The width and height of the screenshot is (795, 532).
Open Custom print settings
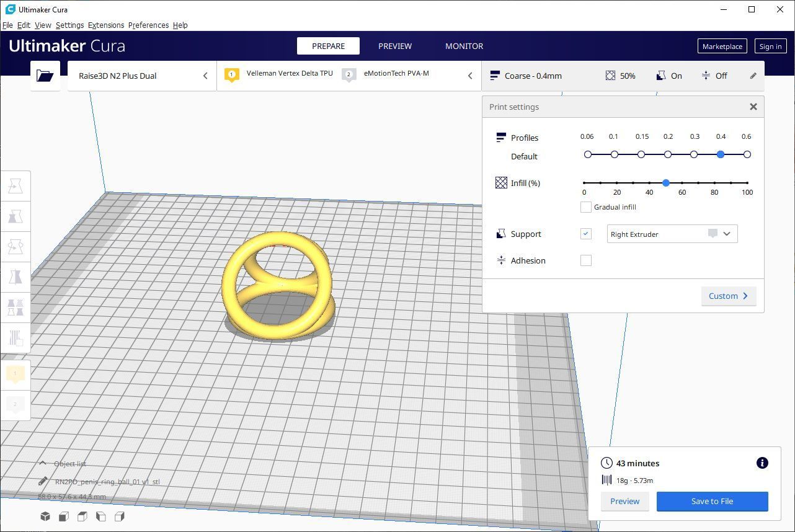point(729,296)
